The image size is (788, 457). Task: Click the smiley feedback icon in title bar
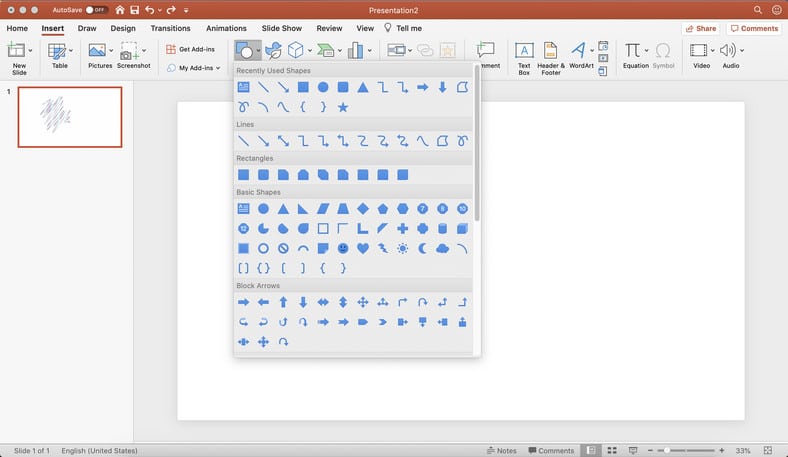(x=776, y=10)
